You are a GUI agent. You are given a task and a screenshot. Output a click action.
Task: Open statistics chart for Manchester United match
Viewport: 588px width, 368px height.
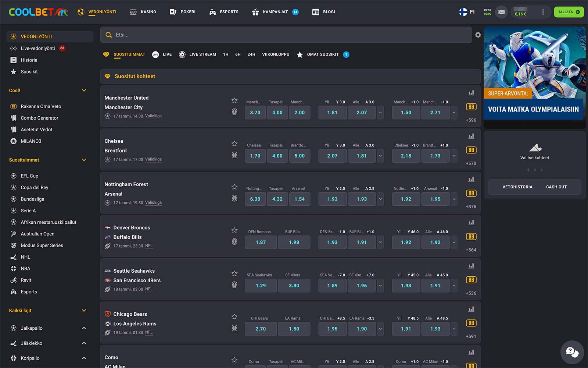pos(471,93)
